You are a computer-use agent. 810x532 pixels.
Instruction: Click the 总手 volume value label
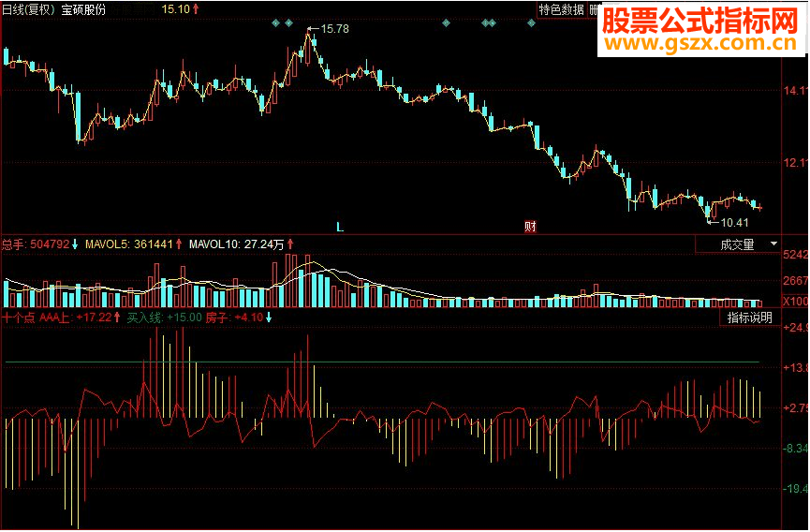click(39, 244)
